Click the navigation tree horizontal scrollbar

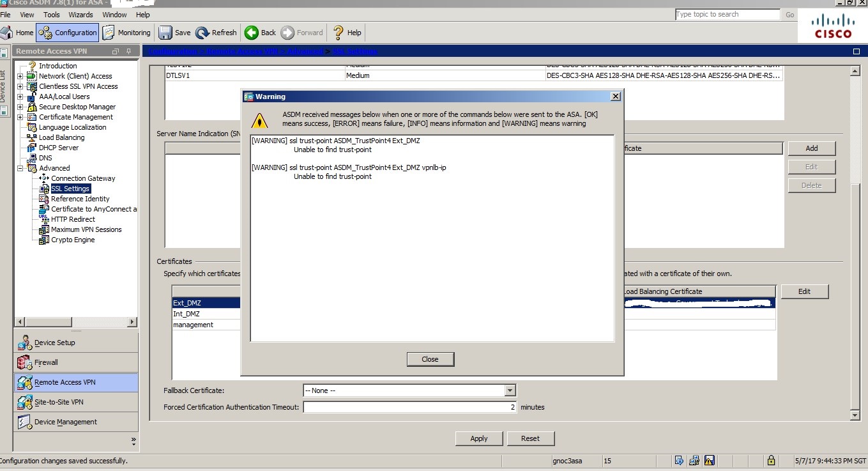[75, 321]
